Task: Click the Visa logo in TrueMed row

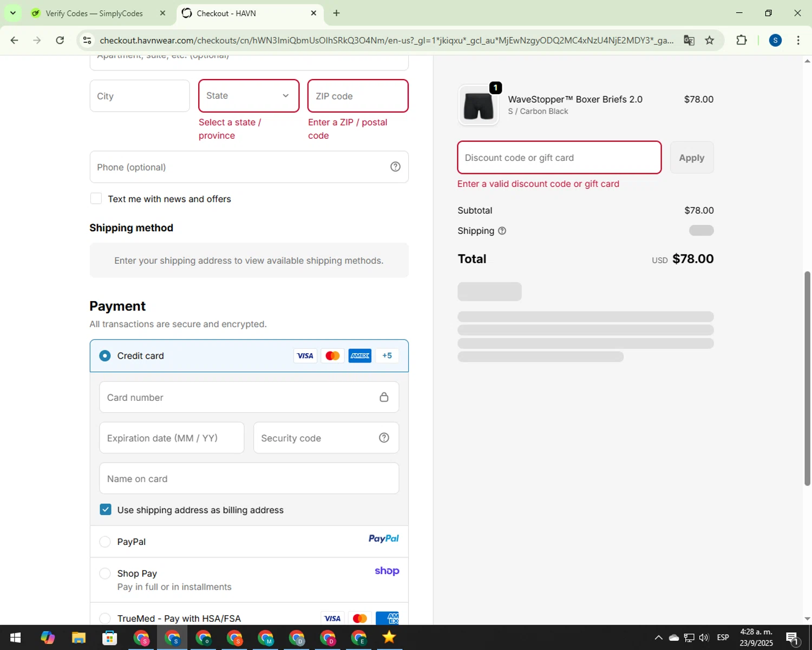Action: coord(332,619)
